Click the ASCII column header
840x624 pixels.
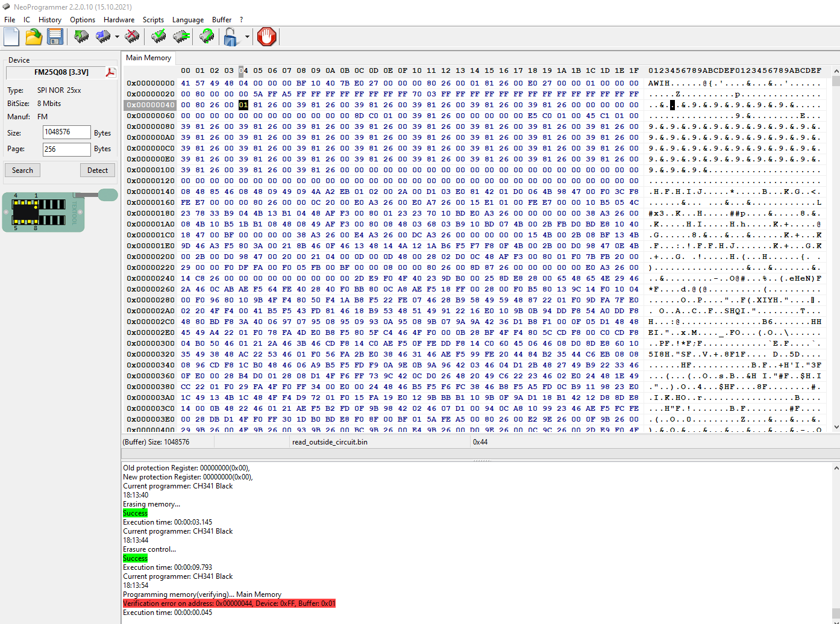click(735, 70)
